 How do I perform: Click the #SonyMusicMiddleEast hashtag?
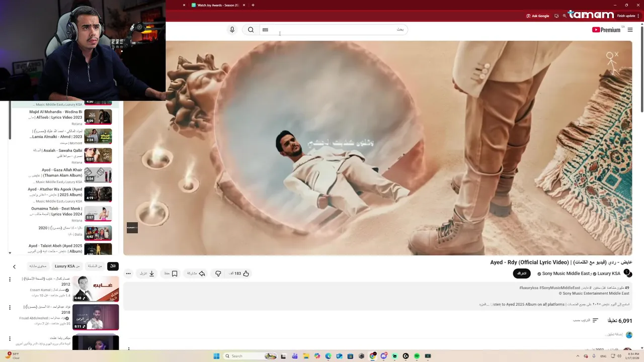(x=559, y=288)
